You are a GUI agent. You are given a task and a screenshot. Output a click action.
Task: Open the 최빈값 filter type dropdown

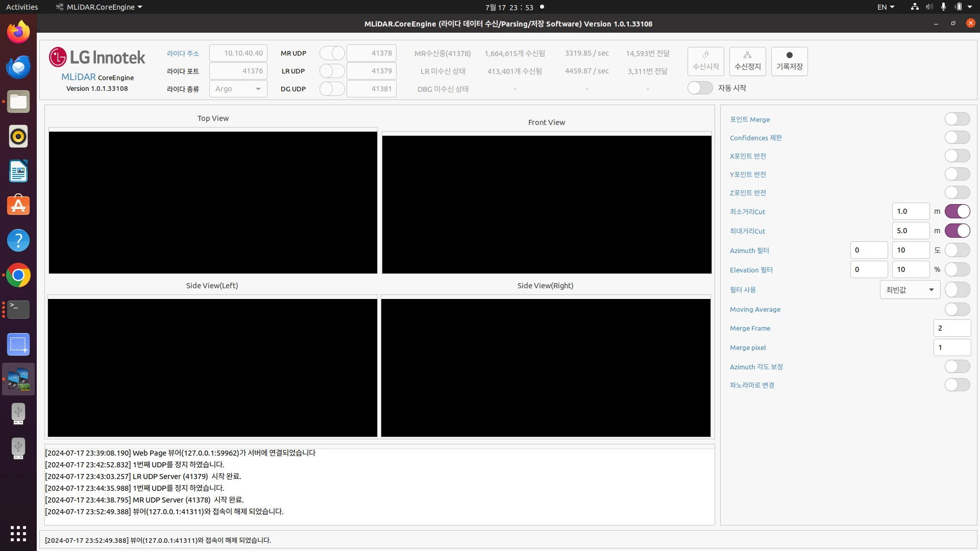910,290
